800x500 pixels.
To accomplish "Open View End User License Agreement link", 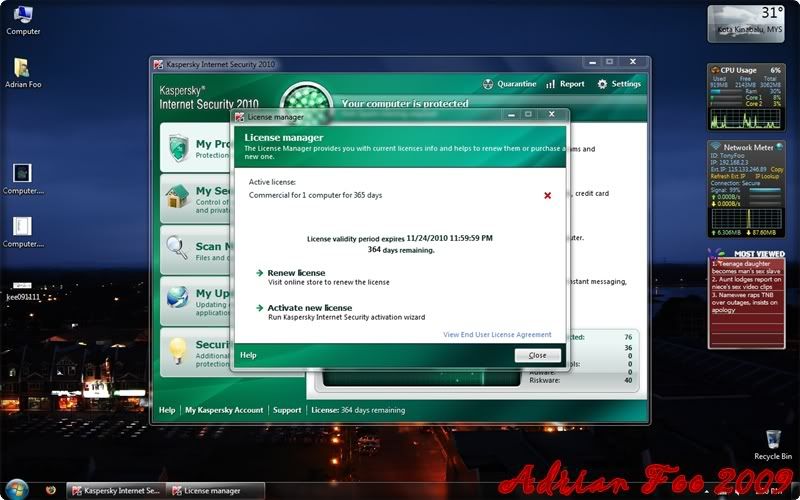I will click(x=497, y=335).
